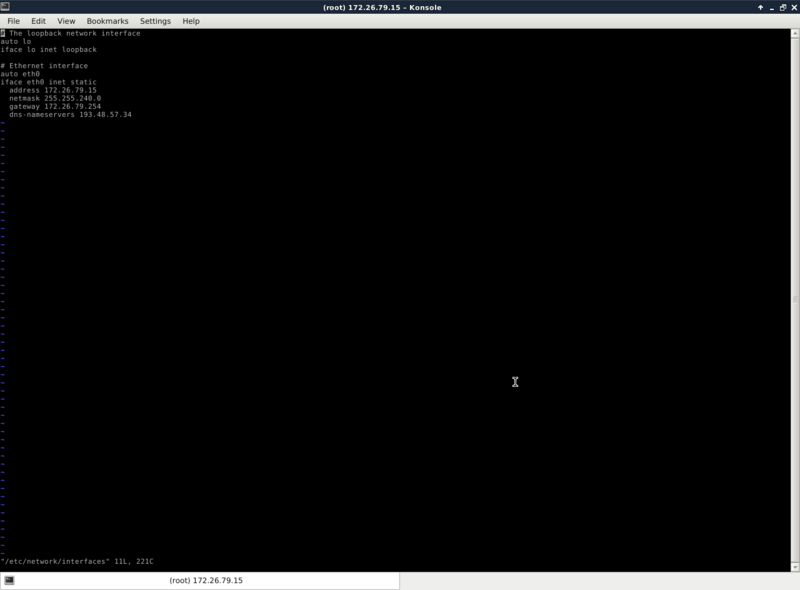The height and width of the screenshot is (590, 800).
Task: Click the terminal's vertical scrollbar
Action: pos(796,300)
